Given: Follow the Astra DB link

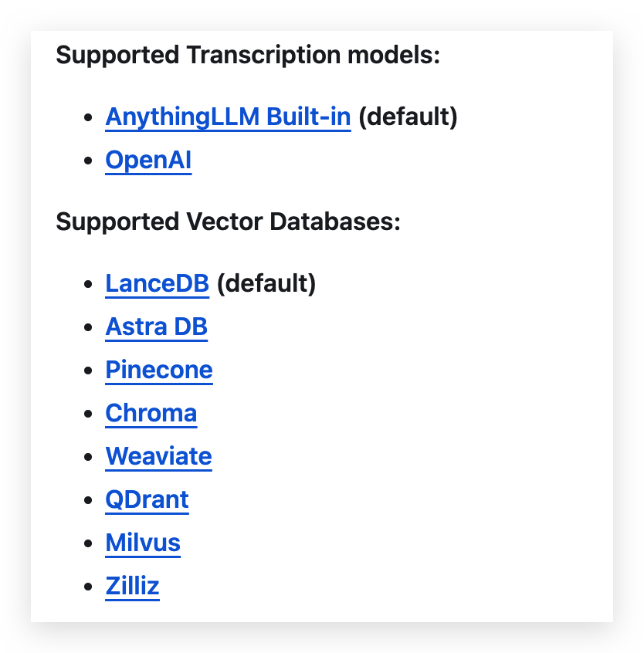Looking at the screenshot, I should 156,327.
